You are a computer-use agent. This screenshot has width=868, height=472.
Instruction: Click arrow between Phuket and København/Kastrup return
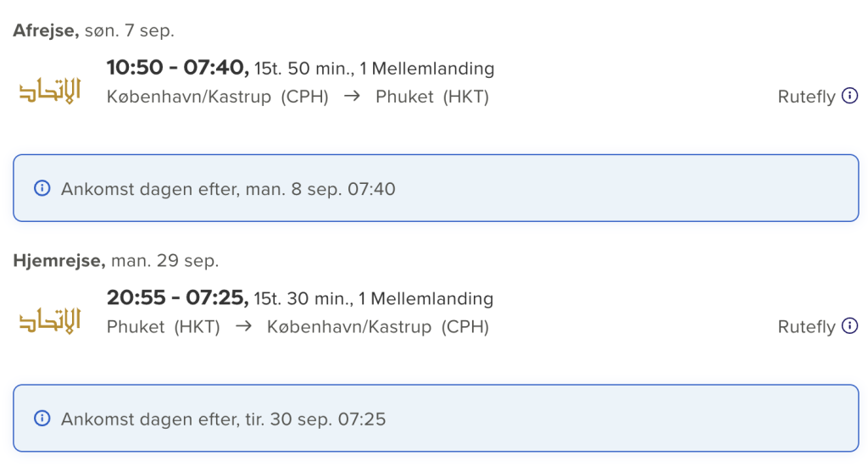point(243,326)
